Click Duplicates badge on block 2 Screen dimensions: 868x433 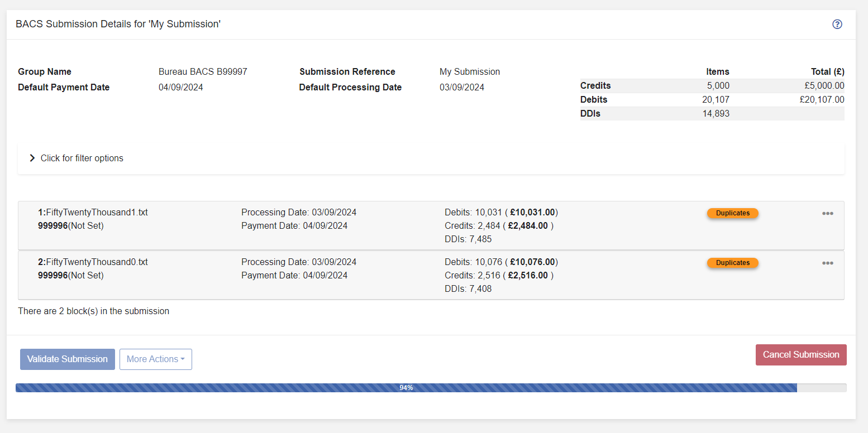732,263
